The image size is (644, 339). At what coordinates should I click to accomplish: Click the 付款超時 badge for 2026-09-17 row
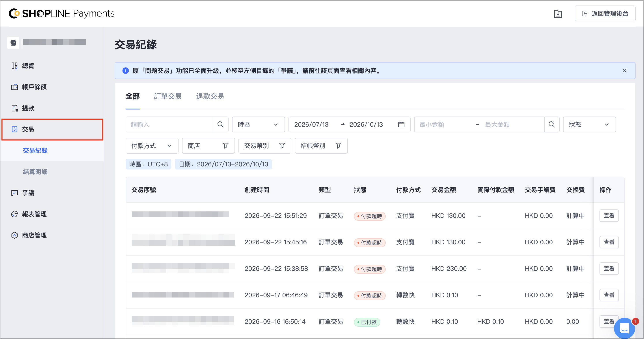click(370, 296)
